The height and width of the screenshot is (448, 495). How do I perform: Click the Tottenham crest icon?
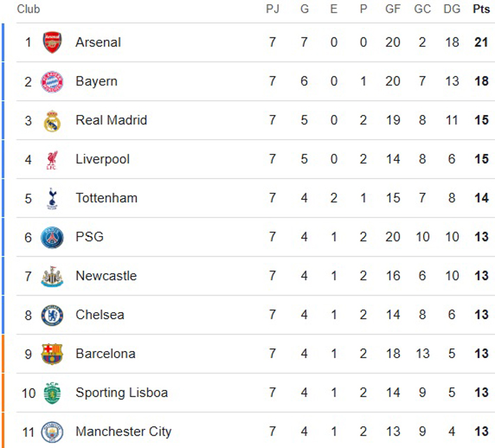pos(52,199)
